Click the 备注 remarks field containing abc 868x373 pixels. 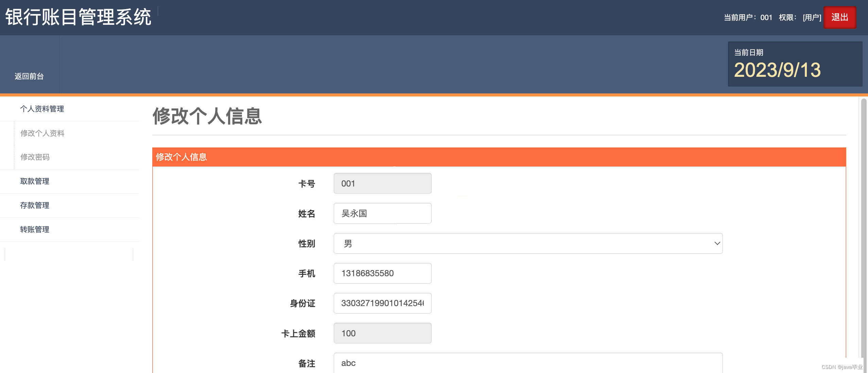click(527, 363)
